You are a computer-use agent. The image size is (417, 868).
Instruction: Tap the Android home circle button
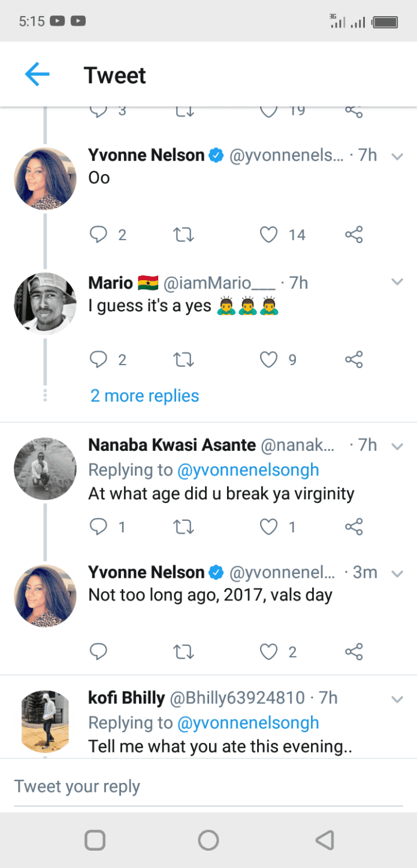(208, 840)
